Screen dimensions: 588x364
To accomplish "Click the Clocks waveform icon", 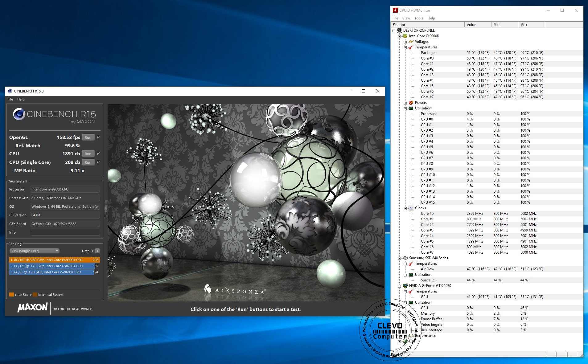I will pos(411,208).
